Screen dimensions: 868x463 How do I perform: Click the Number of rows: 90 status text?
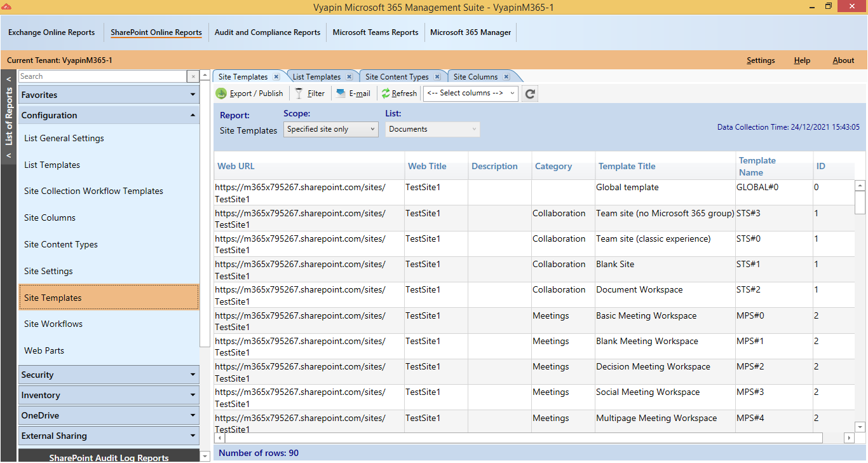[x=258, y=453]
